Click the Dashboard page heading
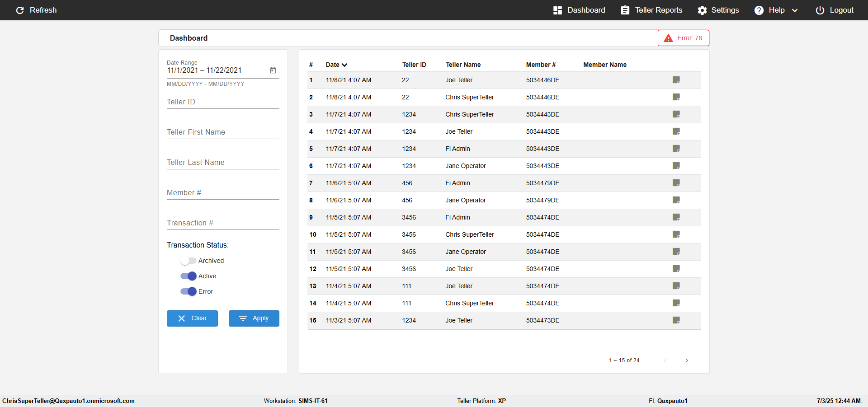The width and height of the screenshot is (868, 407). click(189, 38)
